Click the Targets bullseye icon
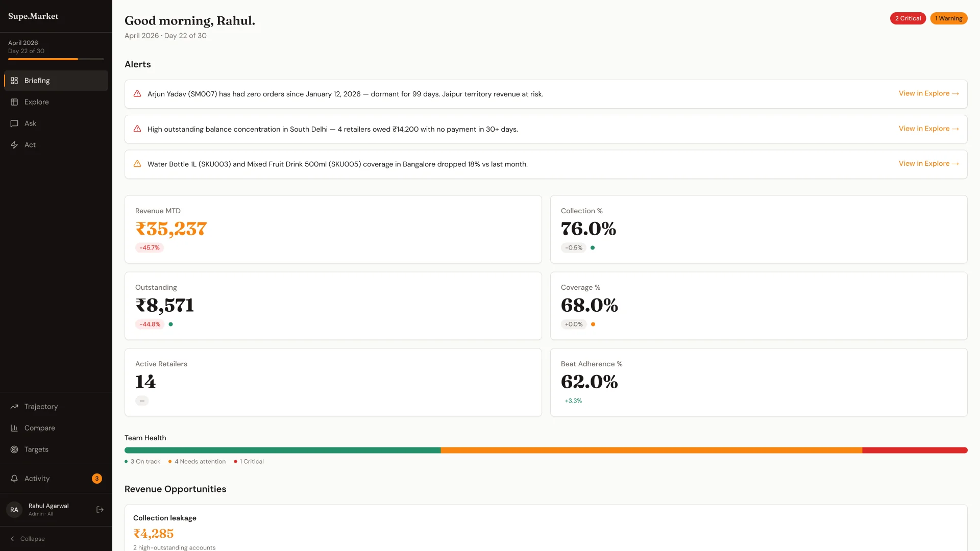The image size is (980, 551). (14, 449)
